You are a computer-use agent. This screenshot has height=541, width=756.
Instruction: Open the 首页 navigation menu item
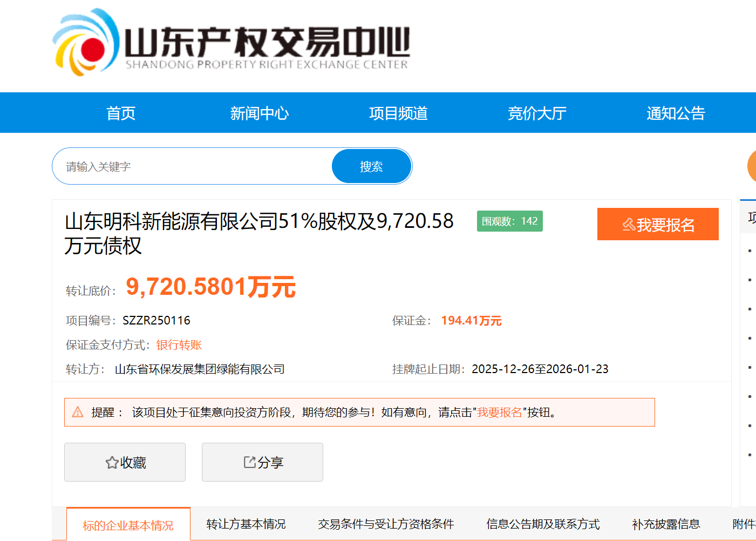click(121, 113)
